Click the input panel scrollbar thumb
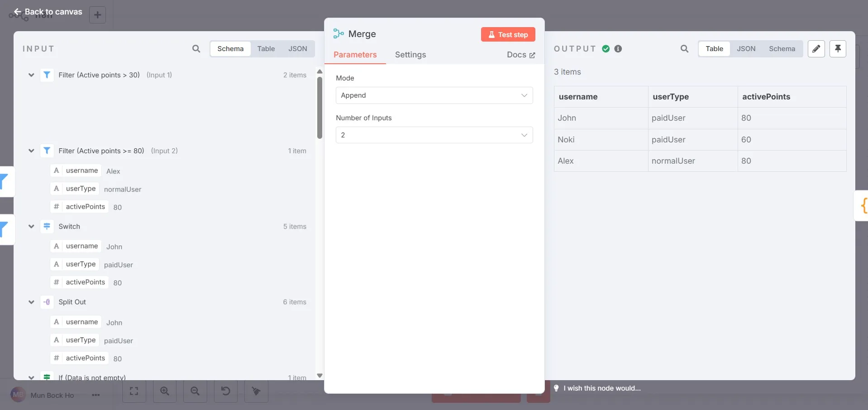 tap(320, 108)
